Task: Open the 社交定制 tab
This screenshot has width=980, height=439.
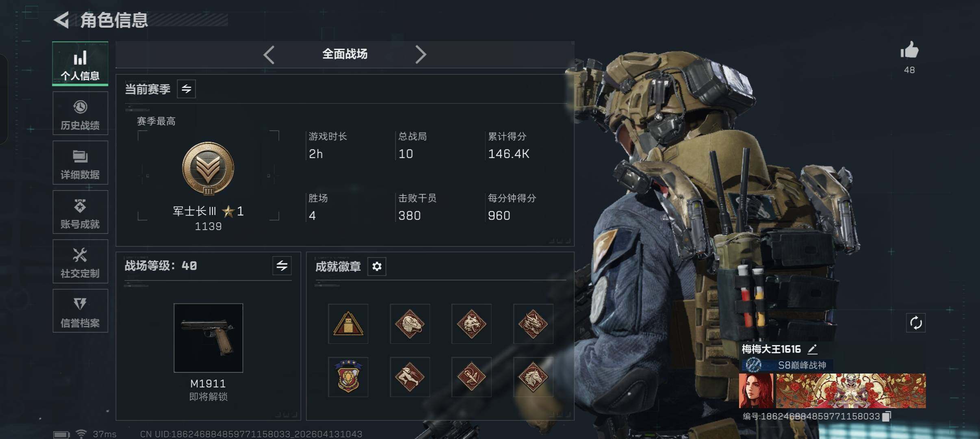Action: (x=80, y=261)
